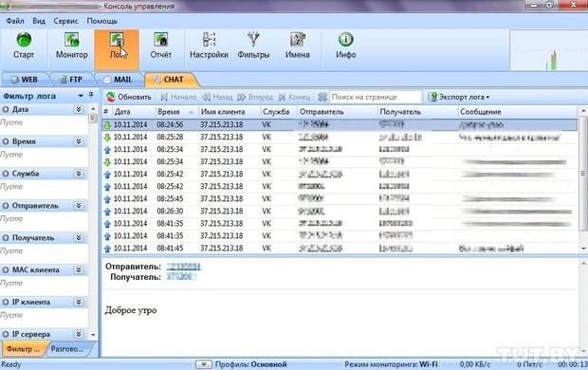Open Настройки settings

[x=209, y=46]
